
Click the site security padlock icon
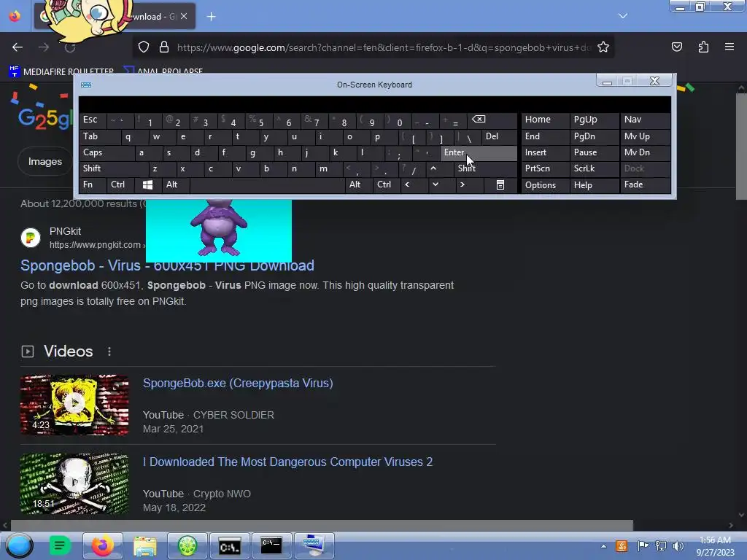[x=164, y=47]
